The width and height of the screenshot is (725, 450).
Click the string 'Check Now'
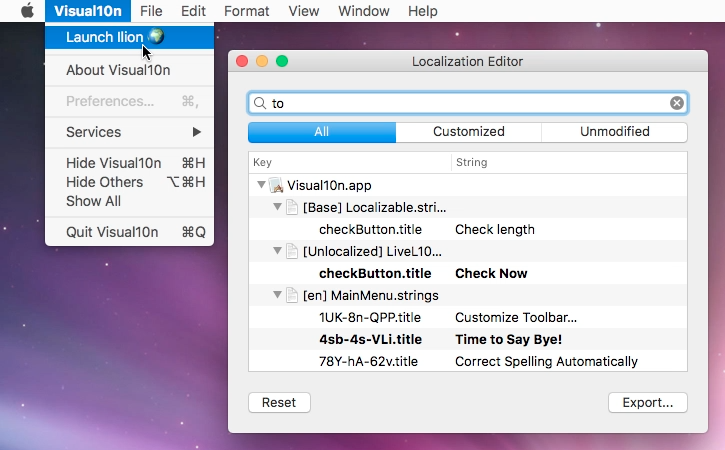coord(491,273)
